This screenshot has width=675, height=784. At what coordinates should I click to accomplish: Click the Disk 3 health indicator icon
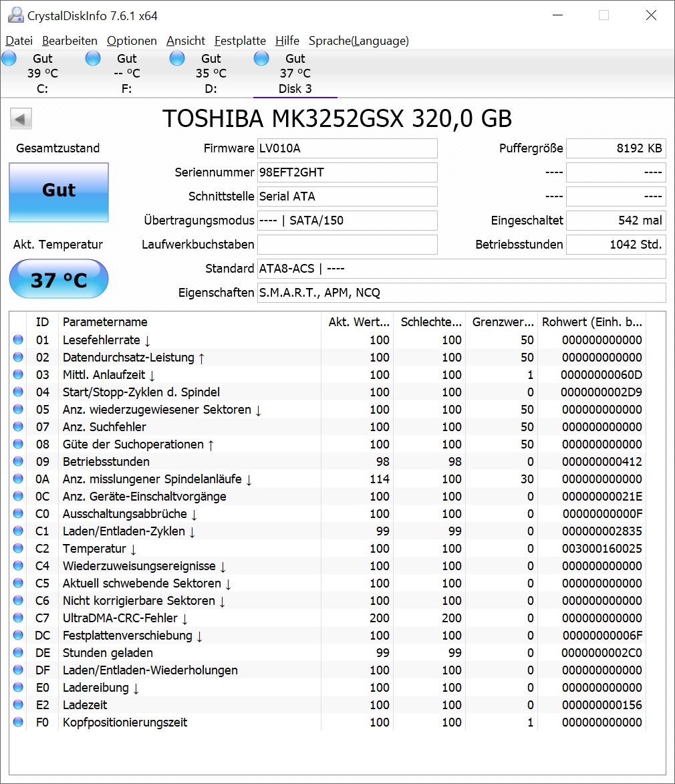point(261,58)
